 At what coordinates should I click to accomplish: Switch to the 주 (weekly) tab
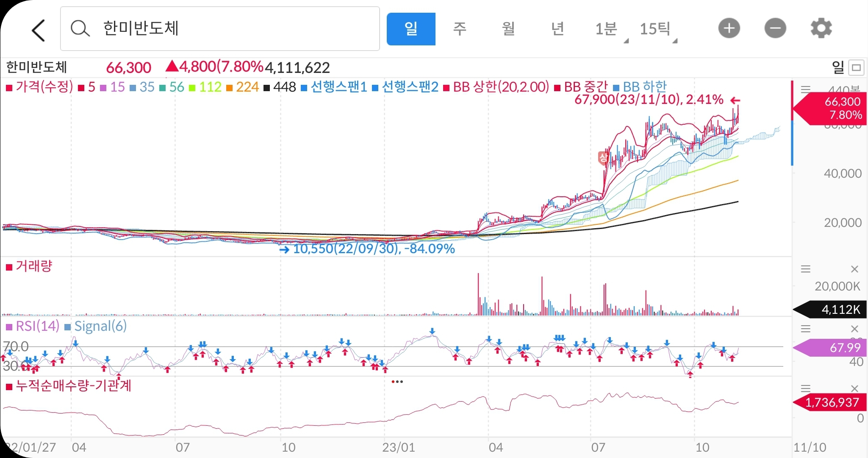tap(460, 29)
